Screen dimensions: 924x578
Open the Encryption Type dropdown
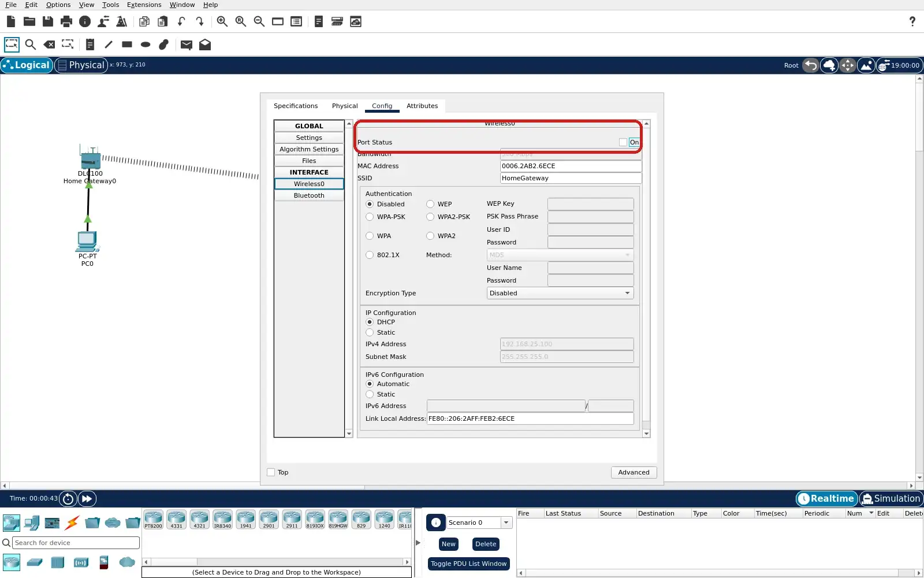click(560, 293)
